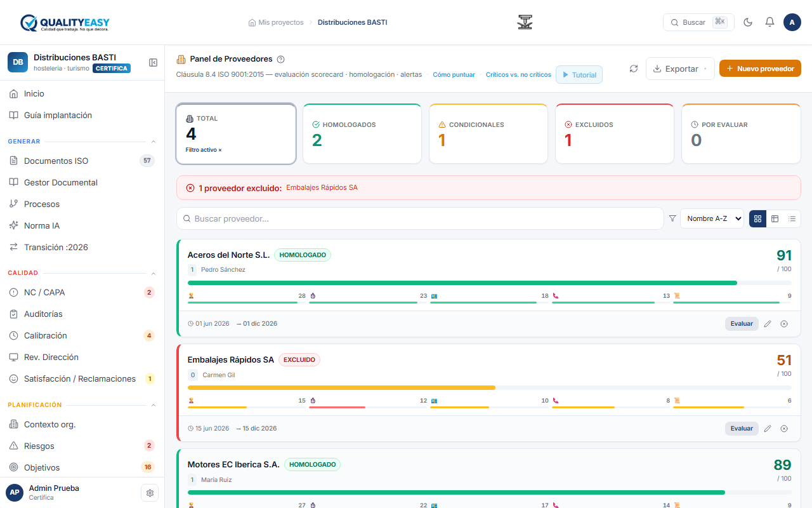Clear Filtro activo × filter

[x=204, y=150]
